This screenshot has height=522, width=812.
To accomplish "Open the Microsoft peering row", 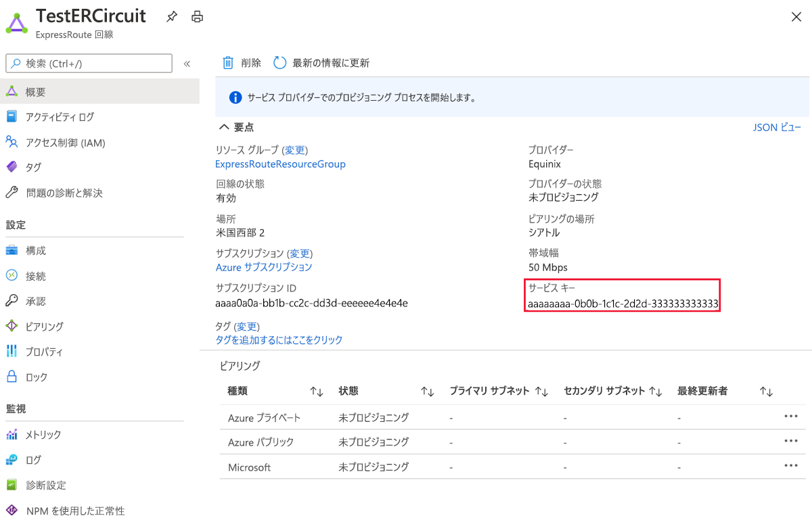I will 512,467.
